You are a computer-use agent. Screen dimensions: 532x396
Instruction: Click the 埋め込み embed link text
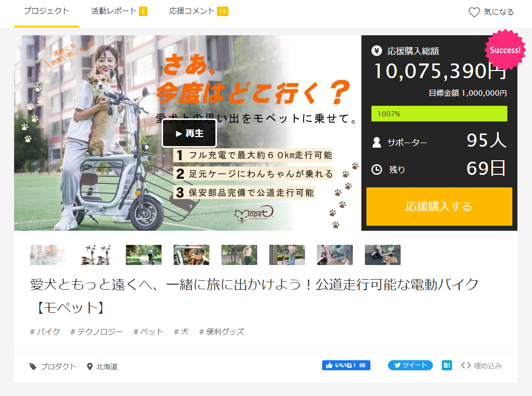coord(488,365)
